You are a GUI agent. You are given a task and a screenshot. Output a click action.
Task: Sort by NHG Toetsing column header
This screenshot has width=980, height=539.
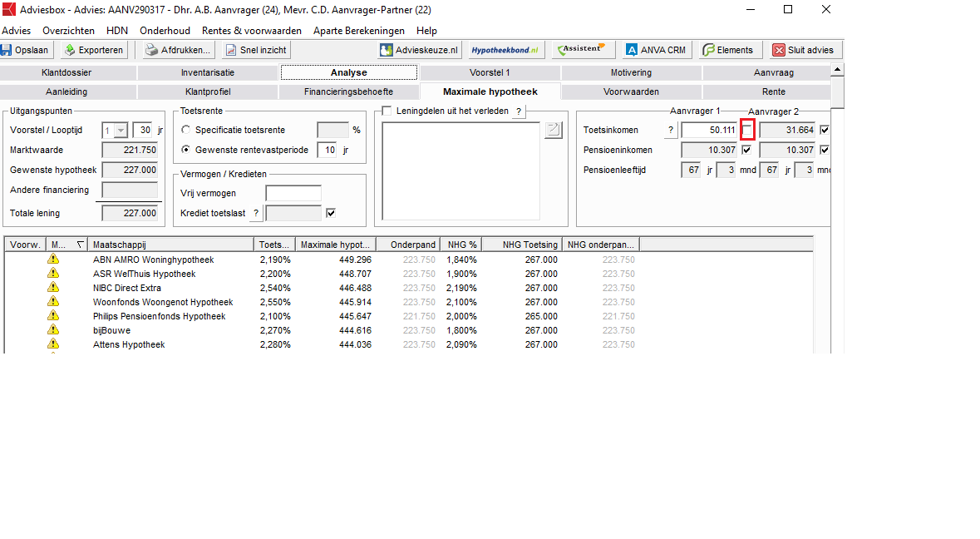[522, 245]
